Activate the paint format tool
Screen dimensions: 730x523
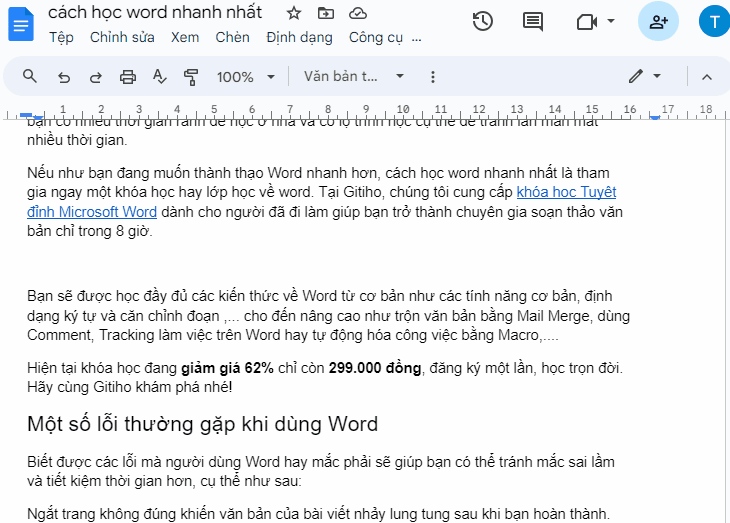(x=192, y=77)
